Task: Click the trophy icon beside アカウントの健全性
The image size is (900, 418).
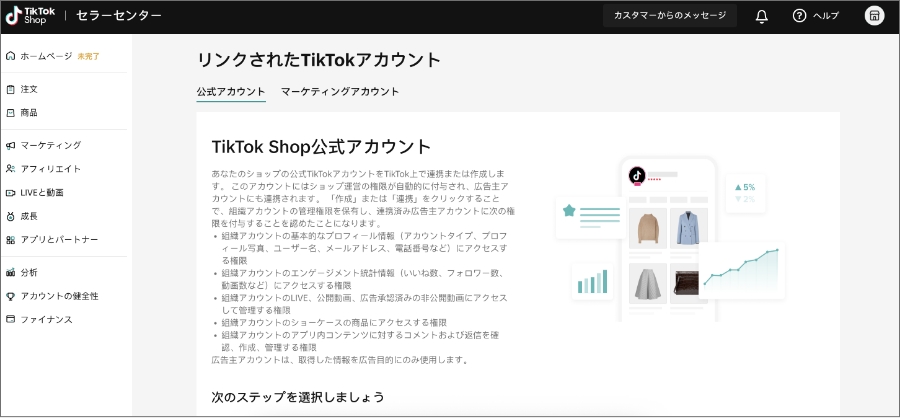Action: click(10, 296)
